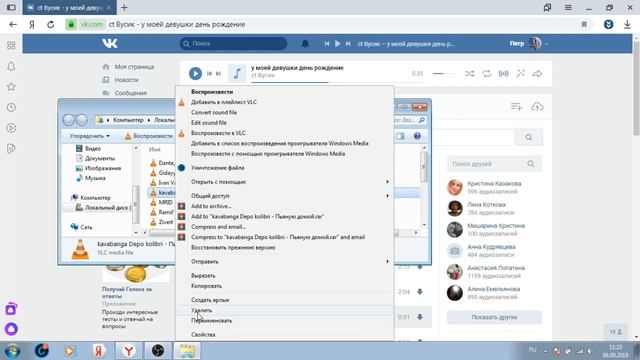Reload the browser page

coord(50,24)
